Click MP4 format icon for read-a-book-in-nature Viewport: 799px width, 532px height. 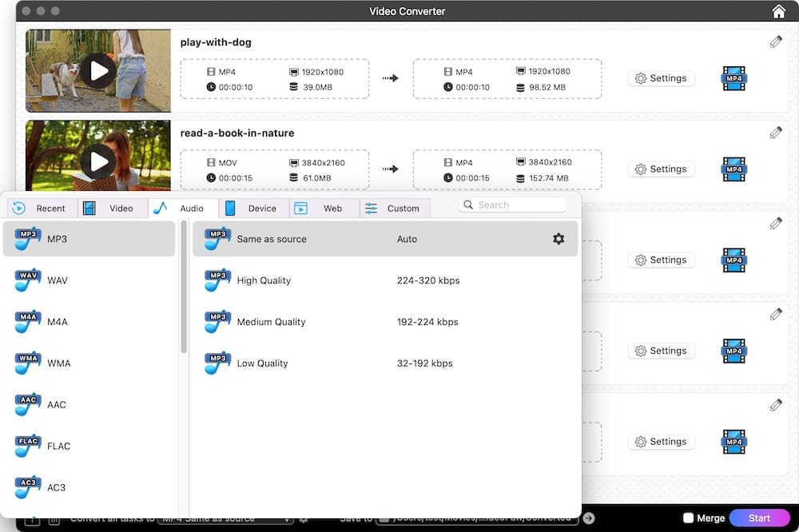(733, 169)
